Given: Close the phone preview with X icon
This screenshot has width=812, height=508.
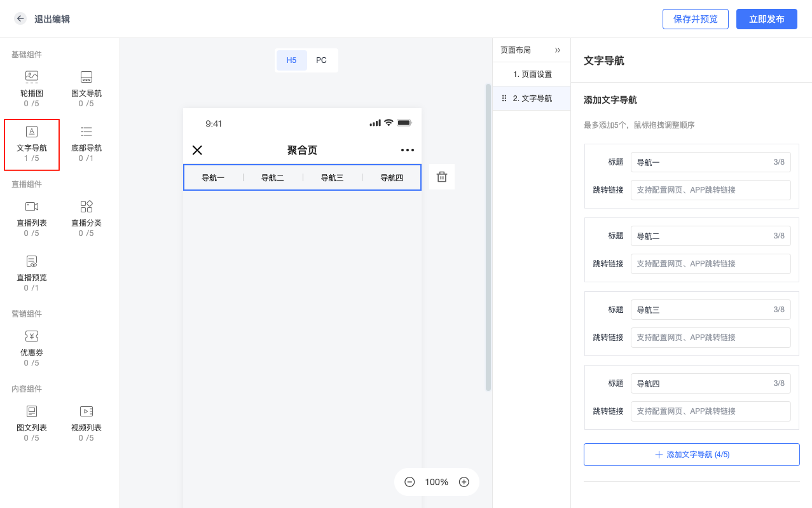Looking at the screenshot, I should point(197,150).
